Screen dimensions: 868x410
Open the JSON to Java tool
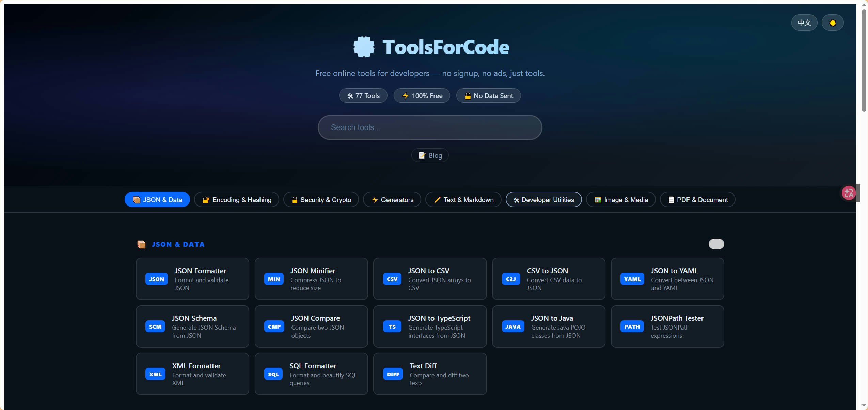548,326
